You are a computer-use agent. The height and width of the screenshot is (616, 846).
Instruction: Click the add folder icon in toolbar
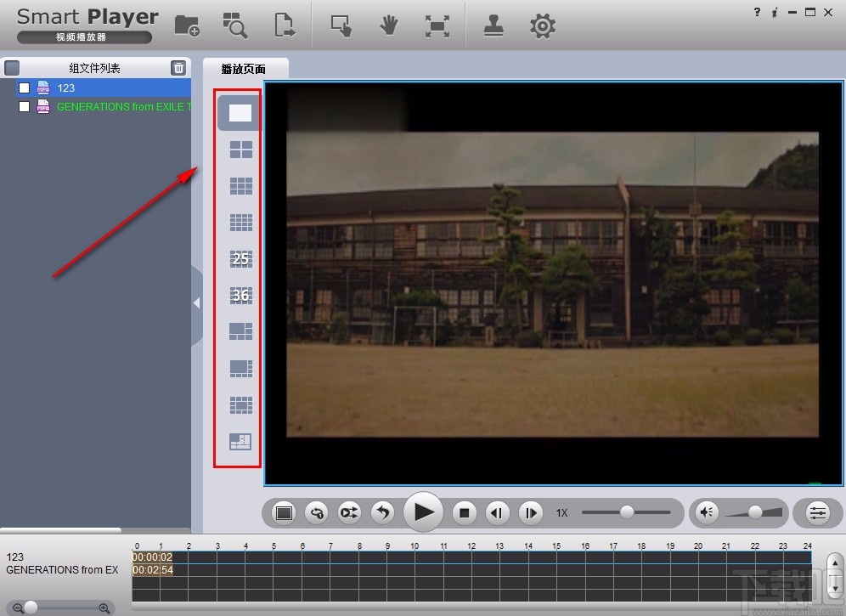click(187, 25)
